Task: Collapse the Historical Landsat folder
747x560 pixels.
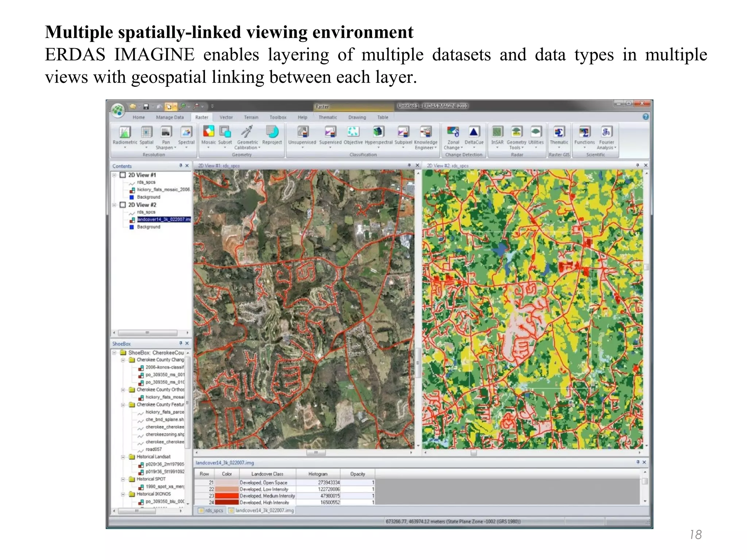Action: 123,457
